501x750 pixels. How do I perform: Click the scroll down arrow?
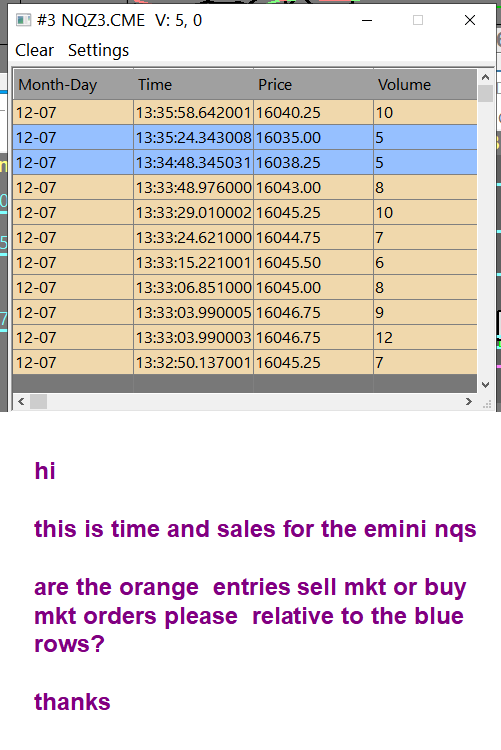pos(485,385)
